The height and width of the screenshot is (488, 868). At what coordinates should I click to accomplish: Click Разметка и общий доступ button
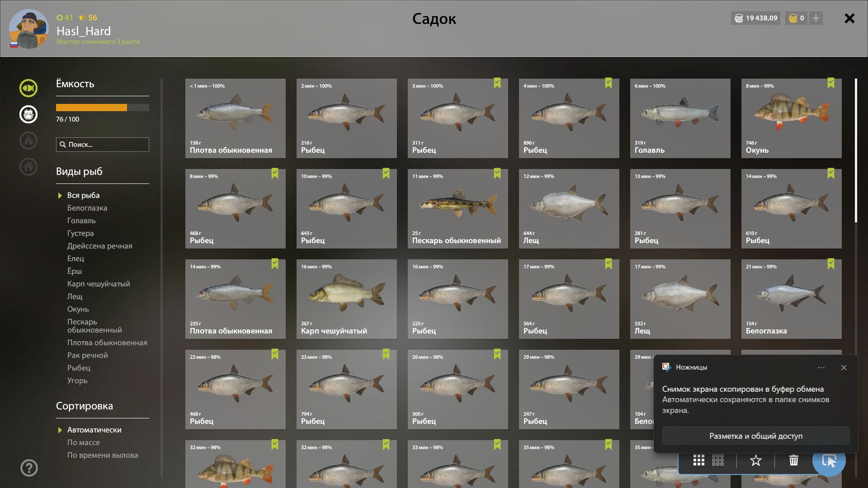click(x=756, y=436)
